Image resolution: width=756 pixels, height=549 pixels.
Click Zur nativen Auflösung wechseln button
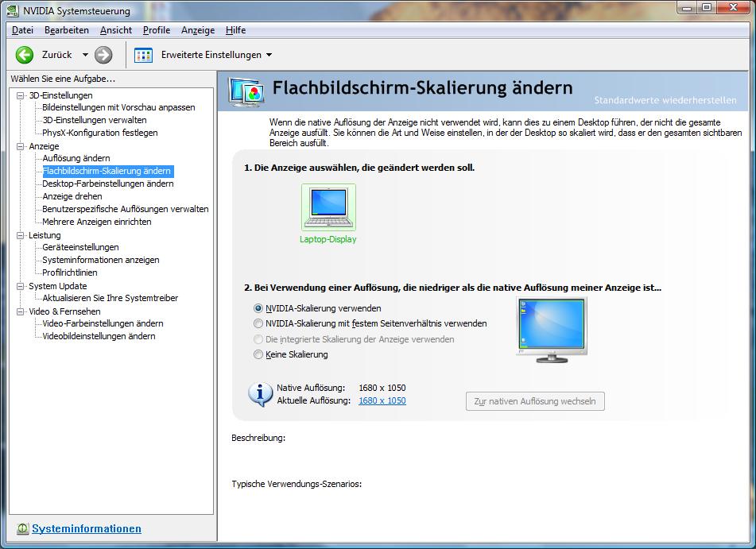tap(535, 401)
